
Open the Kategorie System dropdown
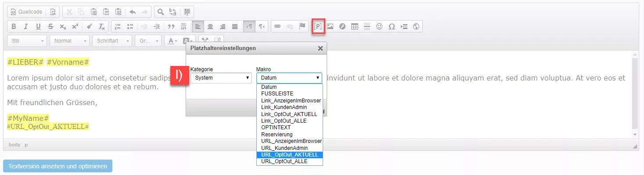point(221,78)
